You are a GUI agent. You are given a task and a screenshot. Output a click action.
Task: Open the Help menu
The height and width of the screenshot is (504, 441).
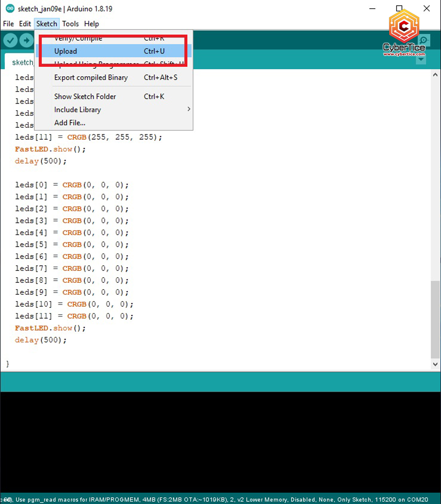tap(91, 24)
